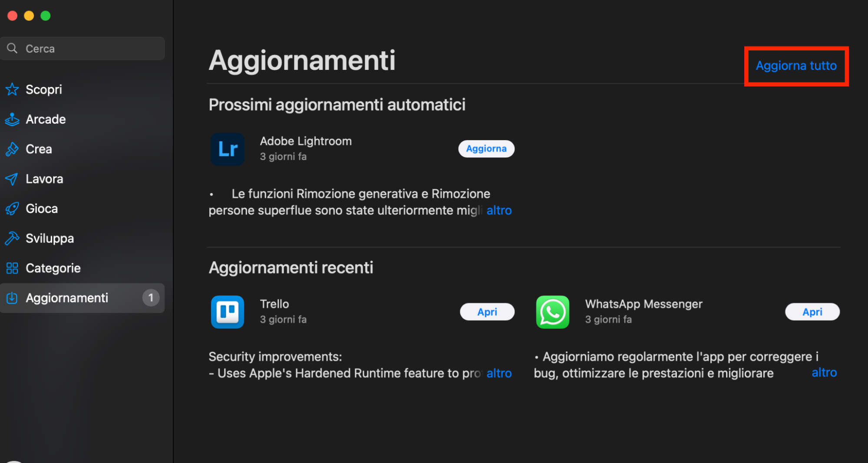Launch WhatsApp using its Apri button

812,312
